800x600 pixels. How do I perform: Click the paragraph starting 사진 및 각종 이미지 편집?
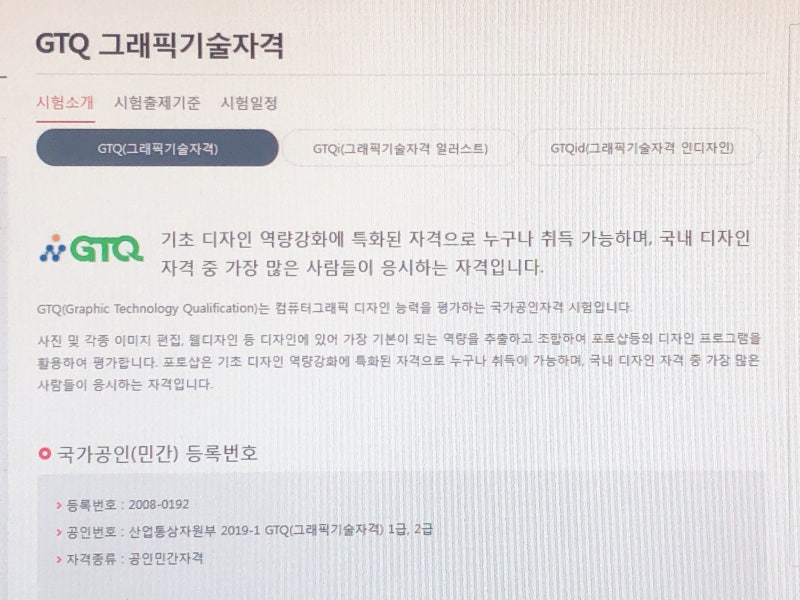point(399,361)
